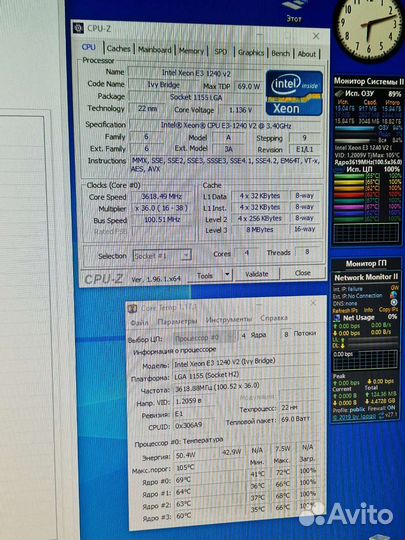Open the About tab
The image size is (405, 540).
[x=307, y=54]
